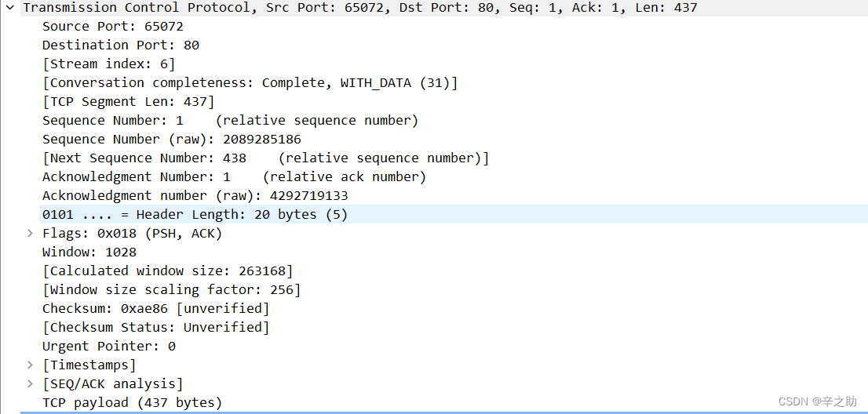Expand the [SEQ/ACK analysis] node
868x414 pixels.
coord(30,383)
